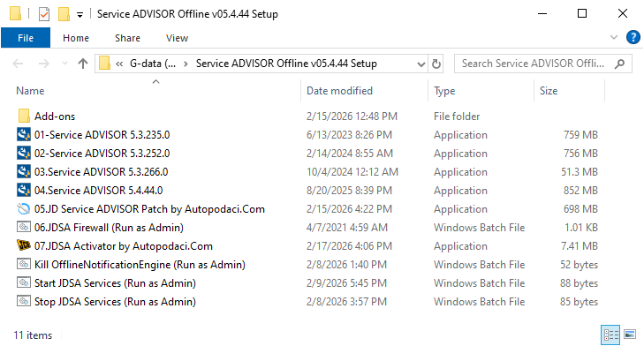The image size is (644, 346).
Task: Select the '07.JDSA Activator by Autopodaci.Com' filename
Action: click(124, 246)
